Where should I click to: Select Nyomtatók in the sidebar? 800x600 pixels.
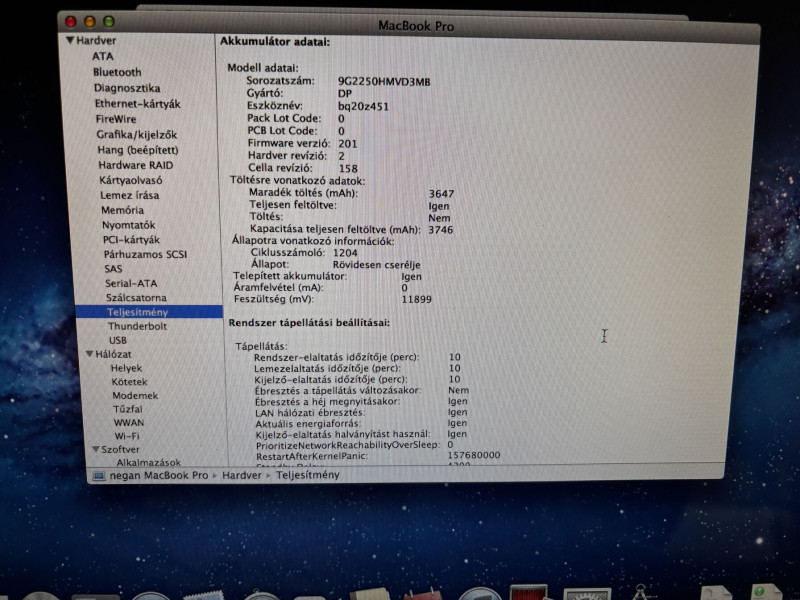coord(129,225)
